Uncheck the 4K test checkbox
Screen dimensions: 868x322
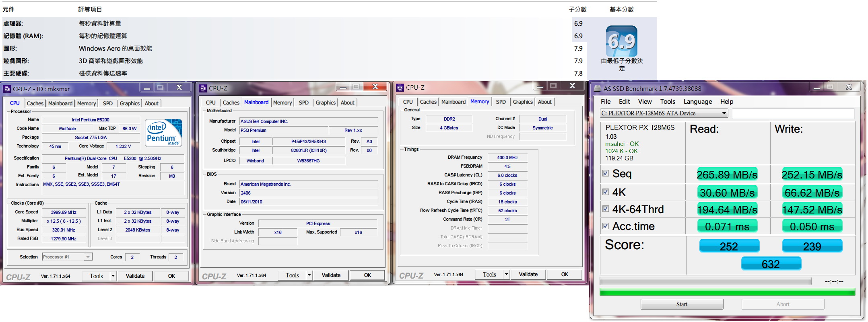click(606, 192)
